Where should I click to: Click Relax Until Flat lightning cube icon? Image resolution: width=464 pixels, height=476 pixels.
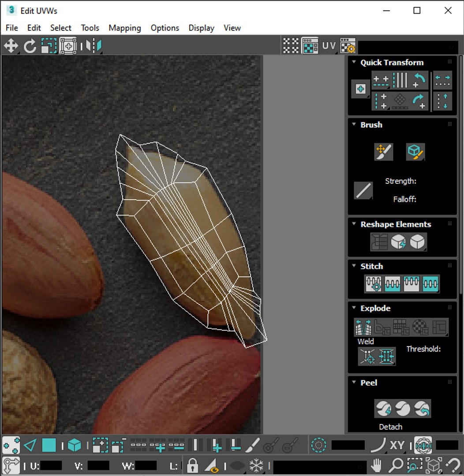(x=398, y=242)
